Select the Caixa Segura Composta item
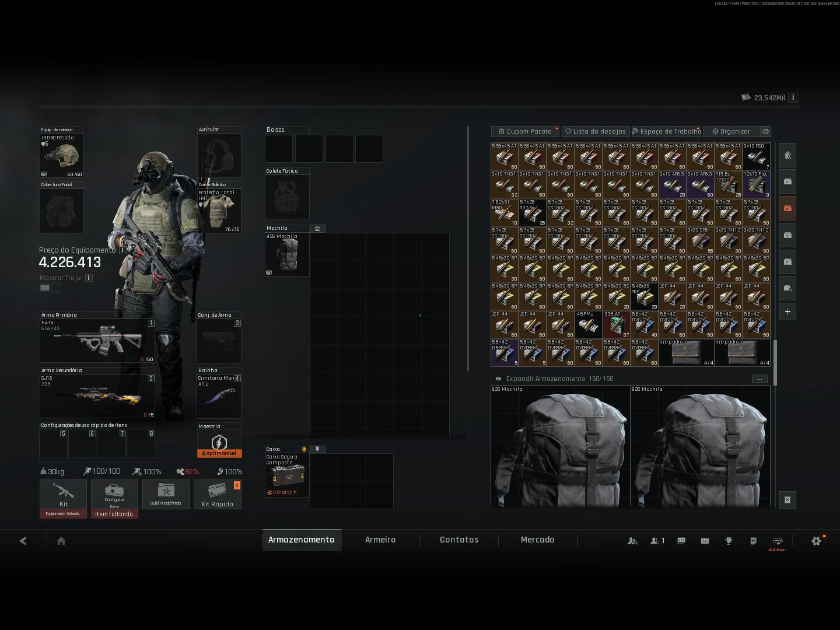 pos(287,475)
